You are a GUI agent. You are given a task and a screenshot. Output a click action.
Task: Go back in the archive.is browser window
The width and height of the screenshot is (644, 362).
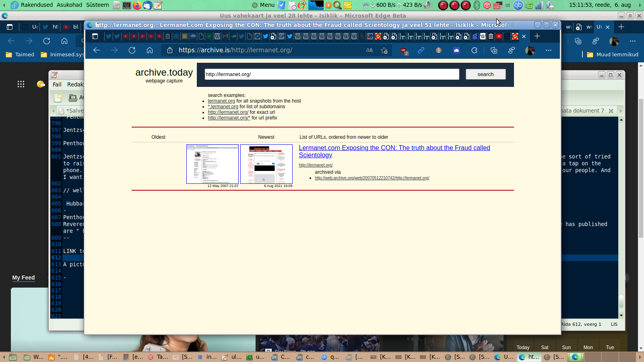click(x=97, y=50)
